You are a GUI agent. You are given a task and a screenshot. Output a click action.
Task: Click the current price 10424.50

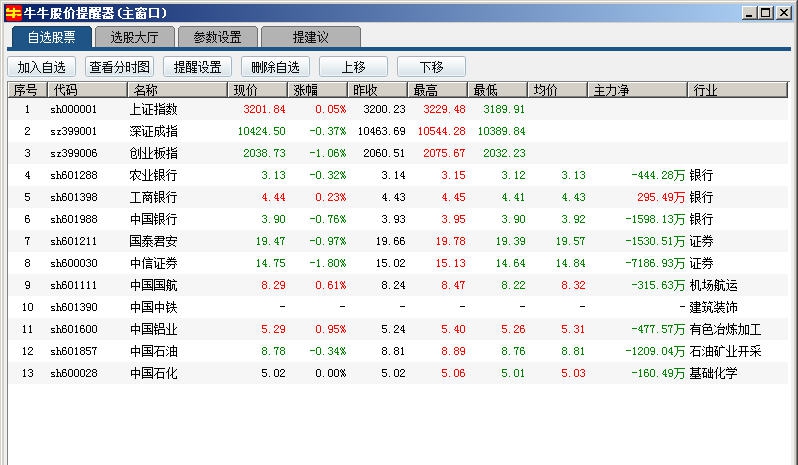(262, 131)
